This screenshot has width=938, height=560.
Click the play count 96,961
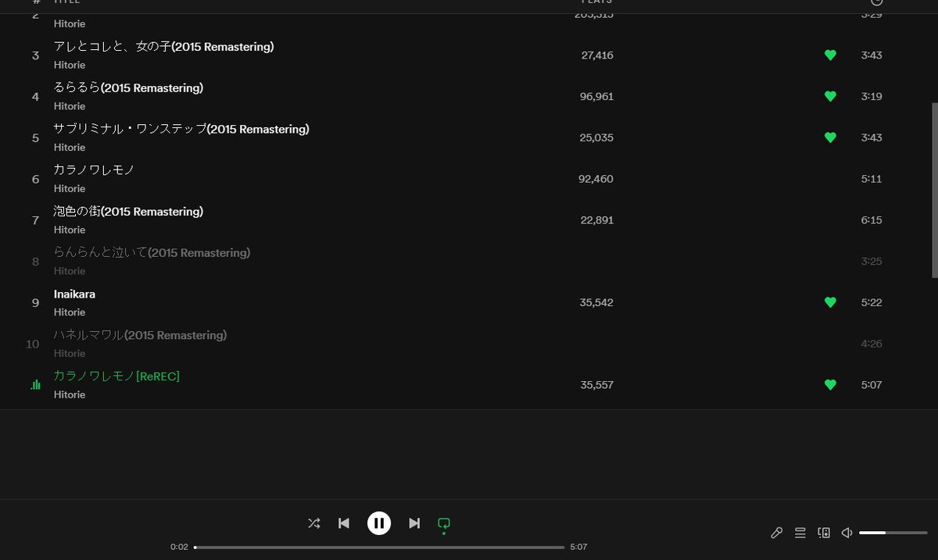[x=597, y=97]
